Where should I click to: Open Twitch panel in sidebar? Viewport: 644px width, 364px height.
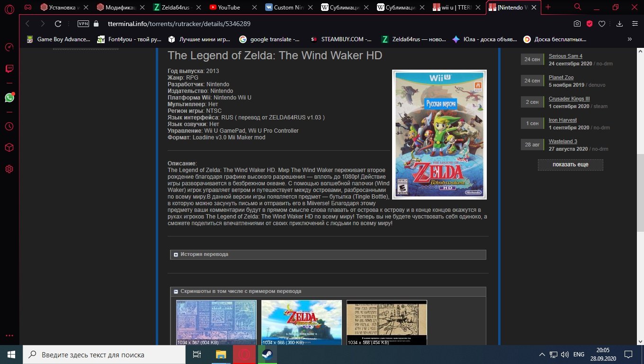9,69
